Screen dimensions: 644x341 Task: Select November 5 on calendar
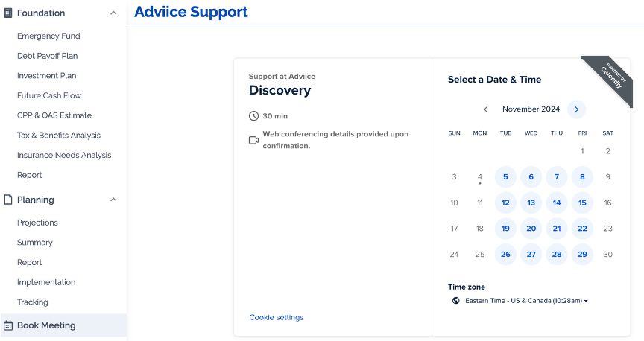pyautogui.click(x=505, y=177)
